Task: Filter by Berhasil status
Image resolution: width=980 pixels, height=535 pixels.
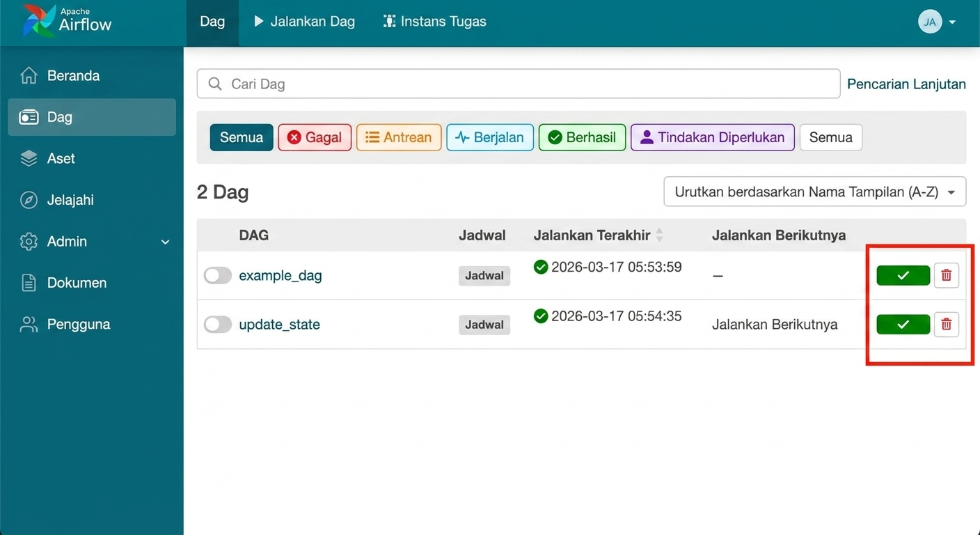Action: pyautogui.click(x=582, y=137)
